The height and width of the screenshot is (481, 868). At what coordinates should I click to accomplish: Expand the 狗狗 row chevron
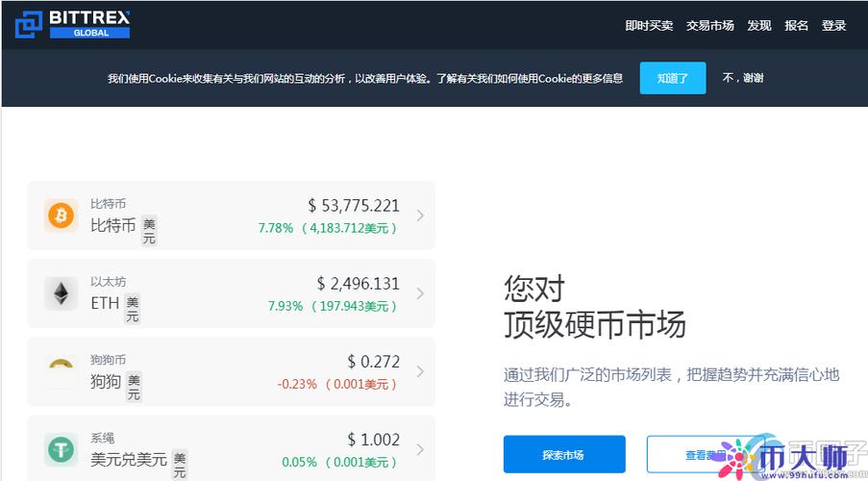[x=420, y=371]
